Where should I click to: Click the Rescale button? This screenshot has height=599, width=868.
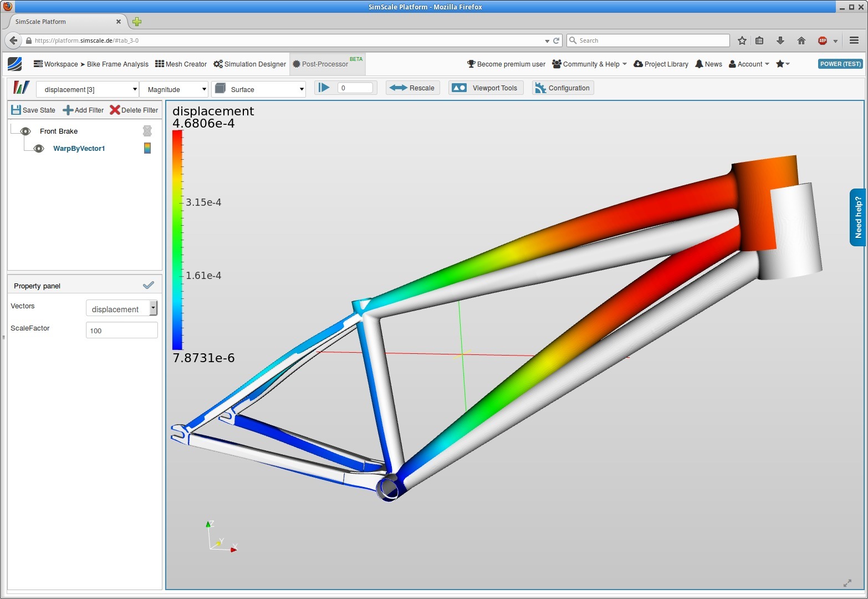413,88
